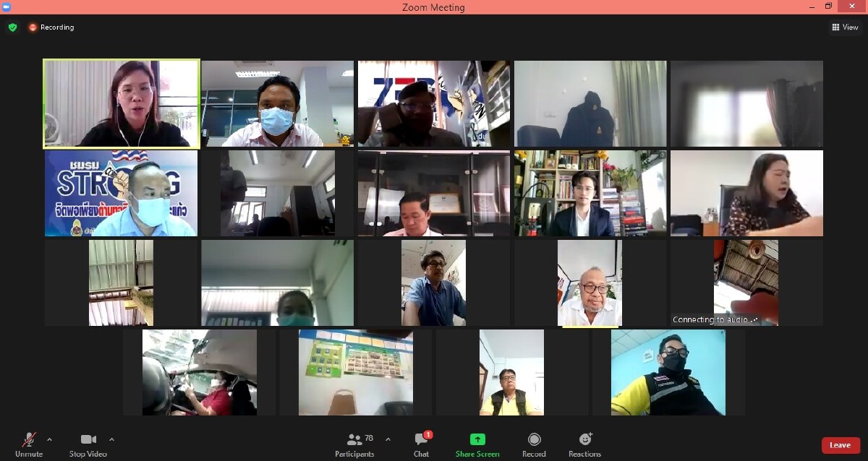This screenshot has width=868, height=461.
Task: Select tile of man in yellow safety vest
Action: pyautogui.click(x=668, y=372)
